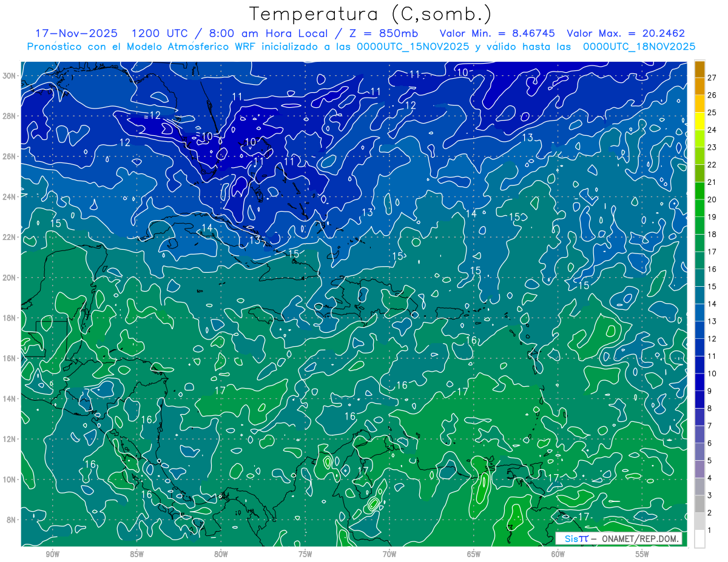Click the 8 label on the color scale
Viewport: 728px width, 562px height.
click(x=710, y=409)
